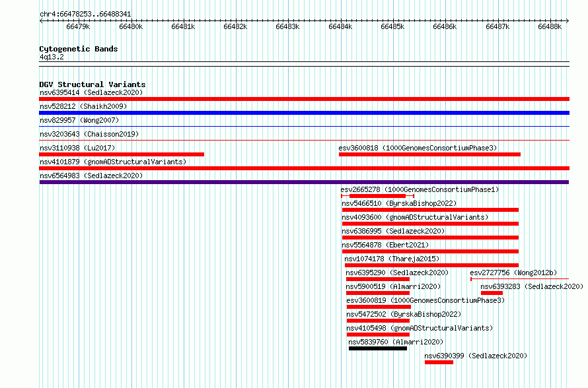The height and width of the screenshot is (388, 588).
Task: Click the red bar under esv3600818
Action: pos(429,154)
